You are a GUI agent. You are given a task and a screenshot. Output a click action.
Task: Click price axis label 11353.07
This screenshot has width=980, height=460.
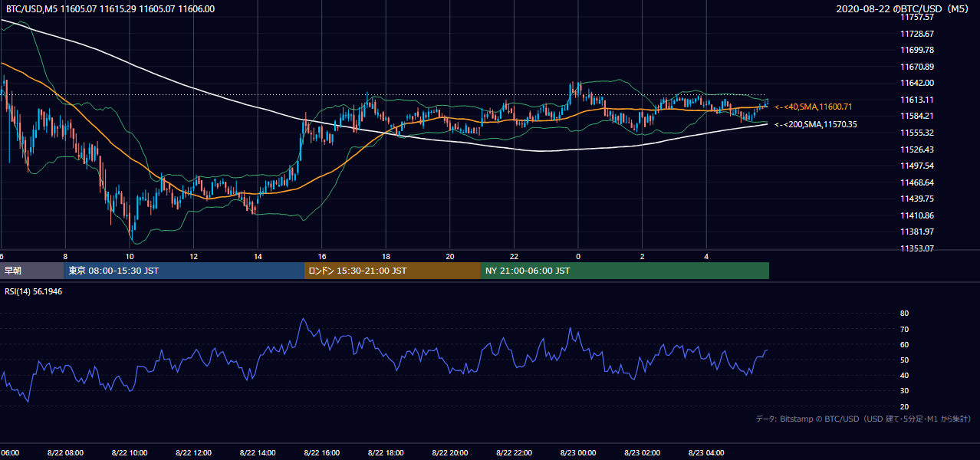tap(916, 248)
